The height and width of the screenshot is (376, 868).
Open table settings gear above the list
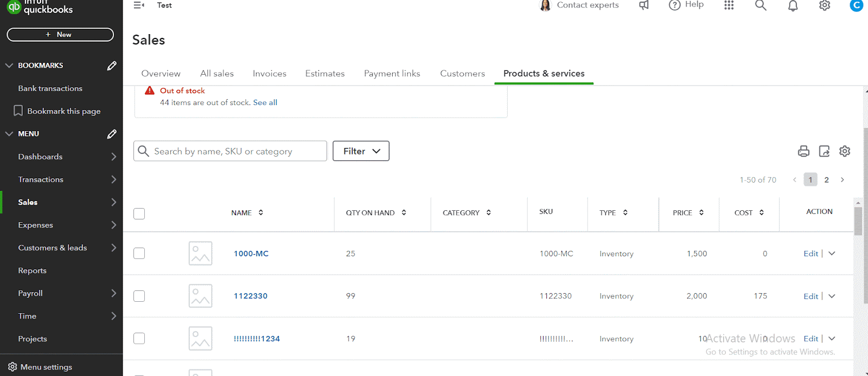tap(845, 151)
